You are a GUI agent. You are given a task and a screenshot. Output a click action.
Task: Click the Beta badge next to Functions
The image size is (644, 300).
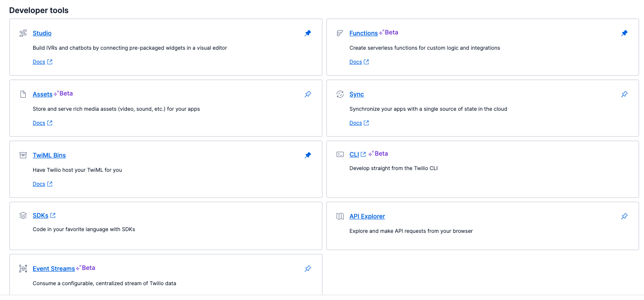coord(388,32)
